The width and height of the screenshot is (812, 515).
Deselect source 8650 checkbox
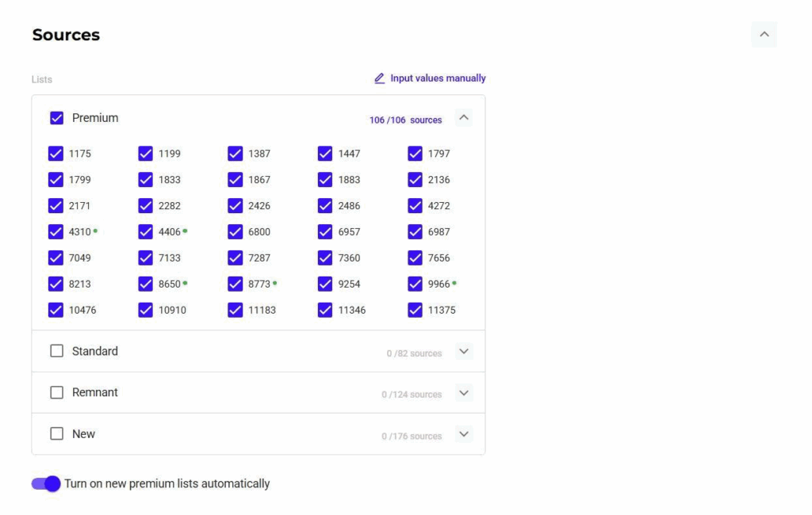tap(146, 284)
